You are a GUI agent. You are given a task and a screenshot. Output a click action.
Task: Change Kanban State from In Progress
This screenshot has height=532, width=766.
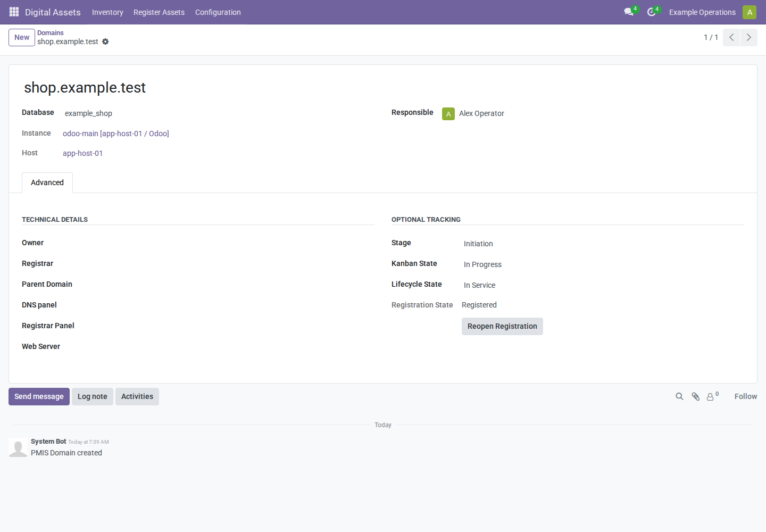pos(604,264)
